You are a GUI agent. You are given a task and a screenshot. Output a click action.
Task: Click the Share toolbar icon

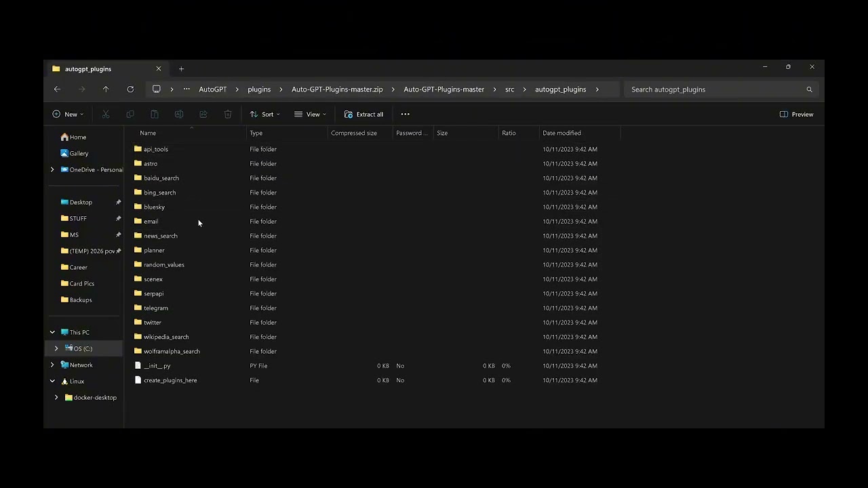[x=203, y=115]
